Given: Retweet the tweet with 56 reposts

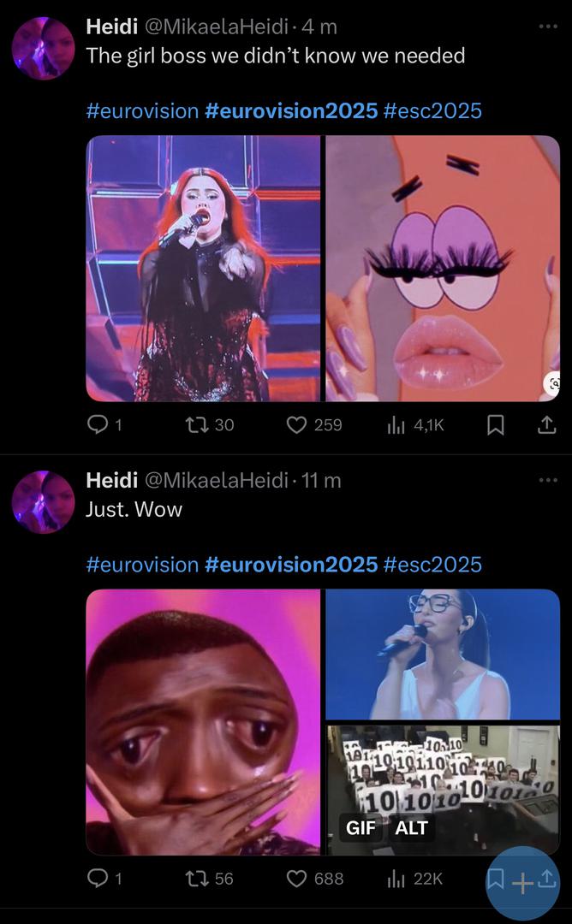Looking at the screenshot, I should [x=198, y=878].
